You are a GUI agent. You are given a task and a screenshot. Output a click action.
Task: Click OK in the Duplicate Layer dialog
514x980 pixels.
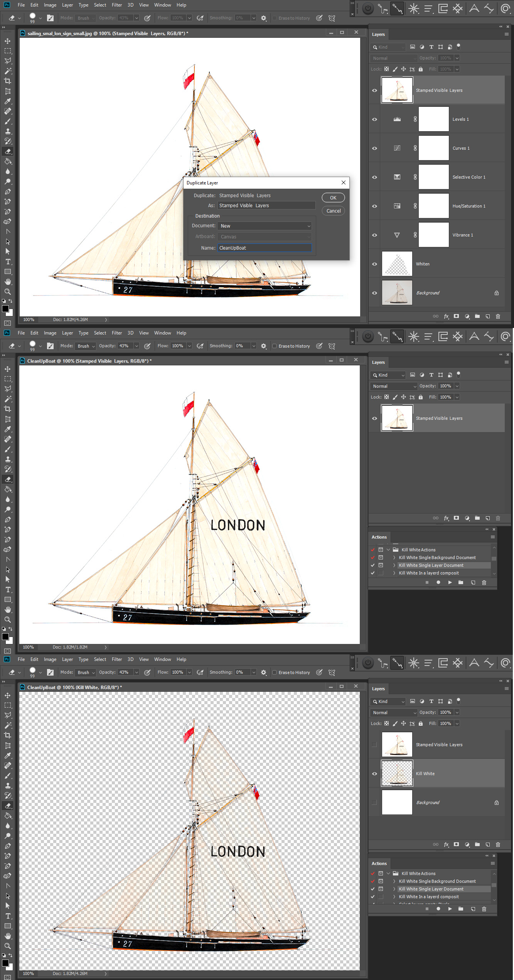[x=333, y=198]
